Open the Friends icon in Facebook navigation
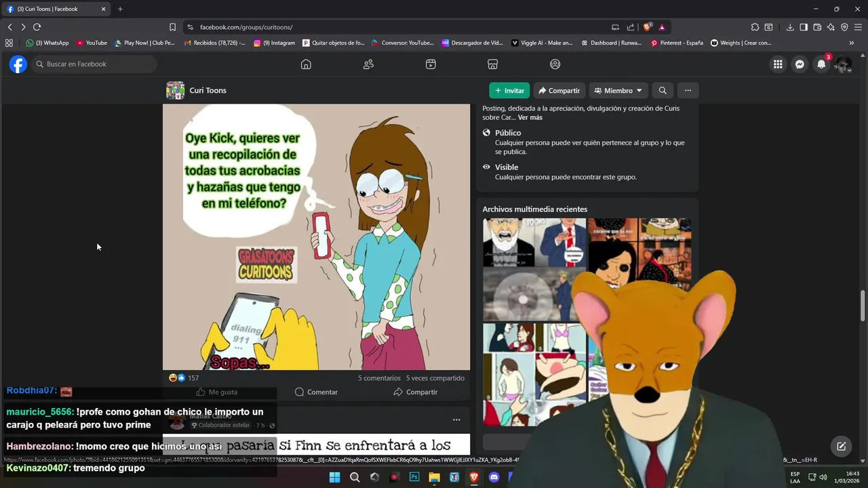Image resolution: width=868 pixels, height=488 pixels. pyautogui.click(x=368, y=64)
